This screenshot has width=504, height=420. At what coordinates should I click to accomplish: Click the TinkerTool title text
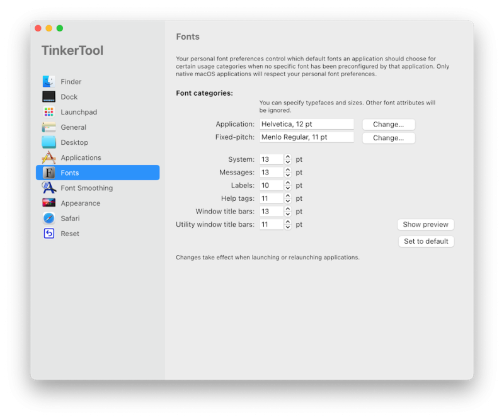click(72, 50)
